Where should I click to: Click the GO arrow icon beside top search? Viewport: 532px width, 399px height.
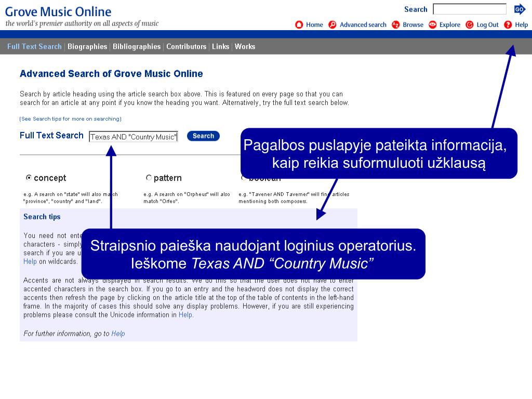click(520, 9)
